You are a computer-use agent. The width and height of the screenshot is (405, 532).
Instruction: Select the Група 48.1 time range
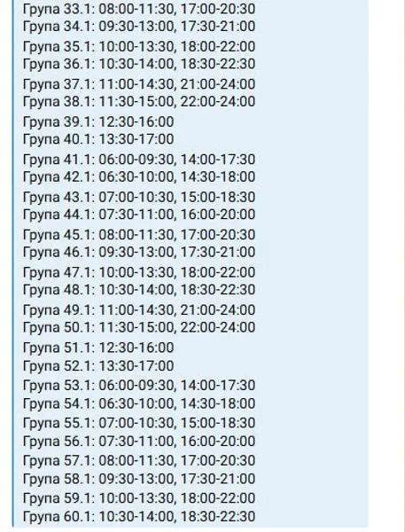(139, 290)
